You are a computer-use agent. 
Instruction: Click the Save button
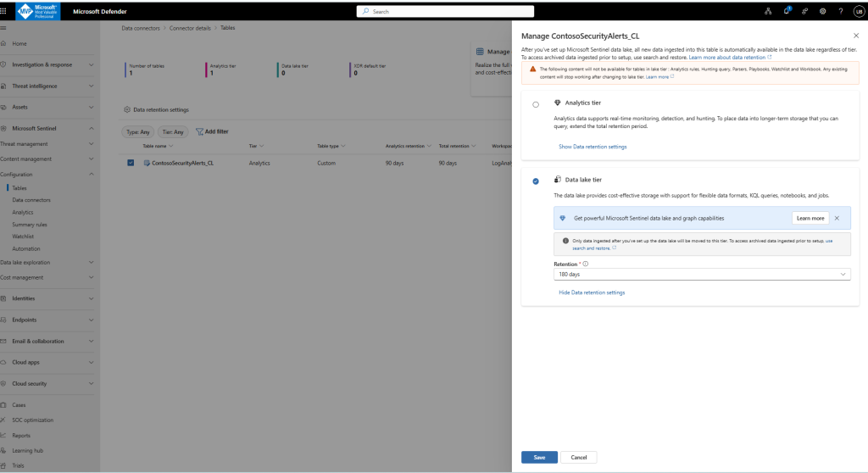point(539,457)
